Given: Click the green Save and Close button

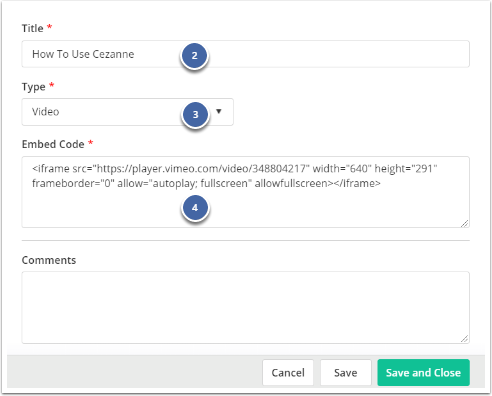Looking at the screenshot, I should point(423,373).
